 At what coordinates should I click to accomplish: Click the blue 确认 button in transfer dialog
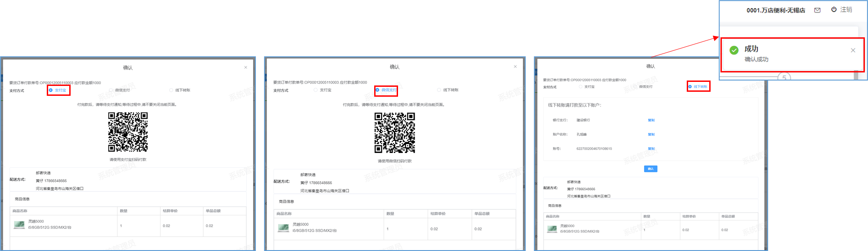pos(651,169)
